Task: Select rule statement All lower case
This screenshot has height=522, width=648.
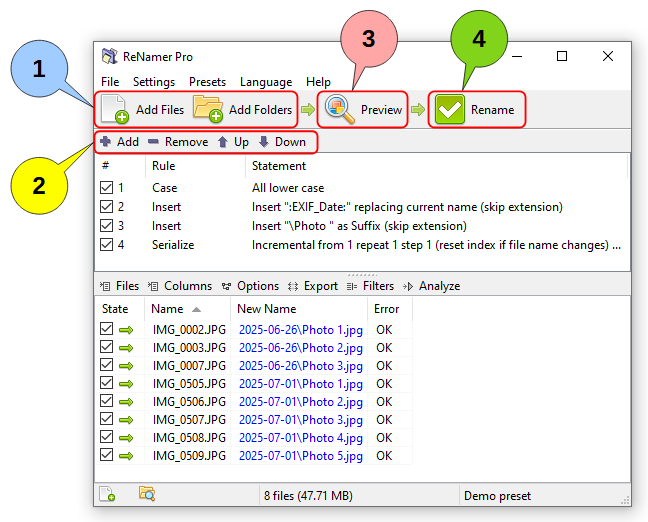Action: pos(288,188)
